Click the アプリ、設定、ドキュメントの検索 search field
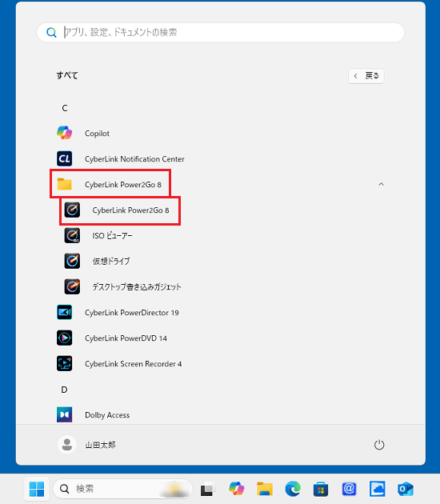 tap(221, 32)
